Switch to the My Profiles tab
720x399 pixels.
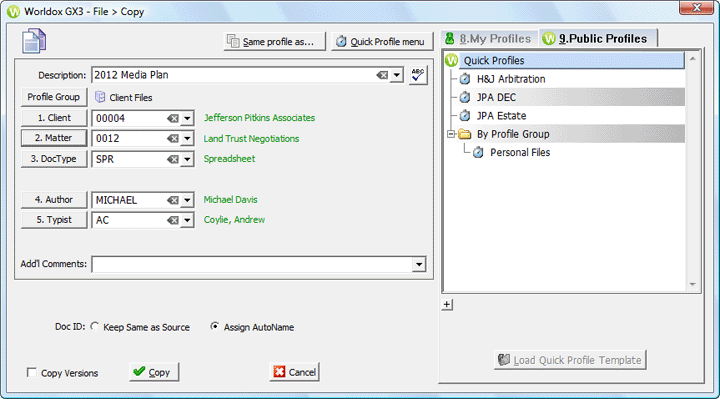click(x=489, y=39)
